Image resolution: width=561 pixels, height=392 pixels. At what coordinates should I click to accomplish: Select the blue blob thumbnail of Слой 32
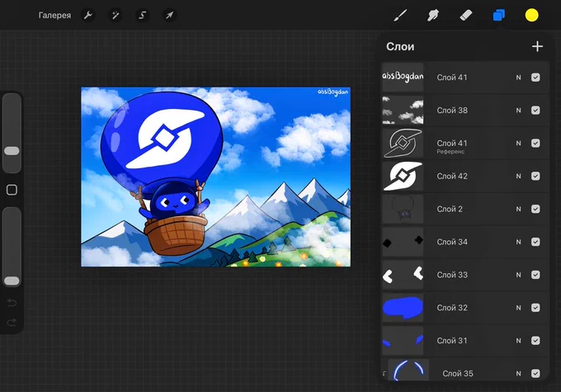(x=403, y=308)
